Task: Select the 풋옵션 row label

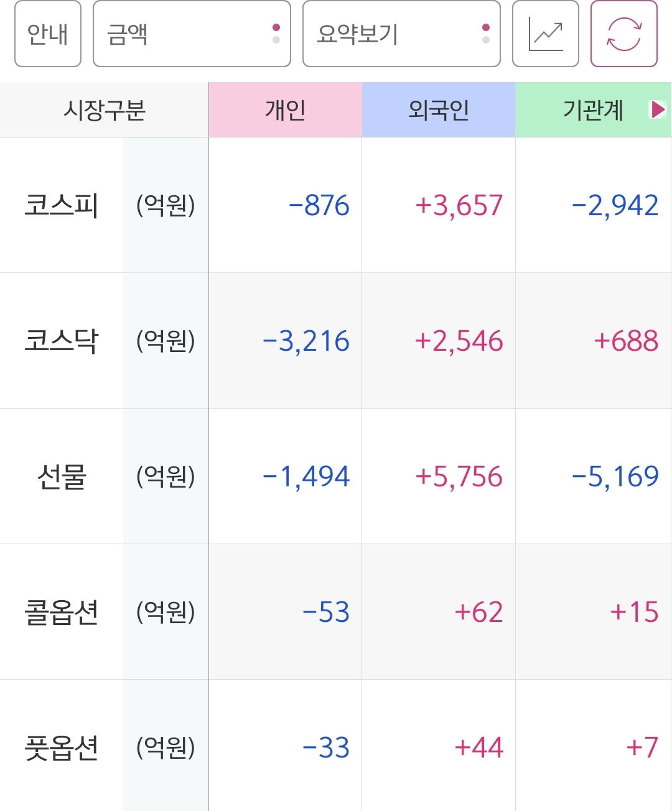Action: point(62,748)
